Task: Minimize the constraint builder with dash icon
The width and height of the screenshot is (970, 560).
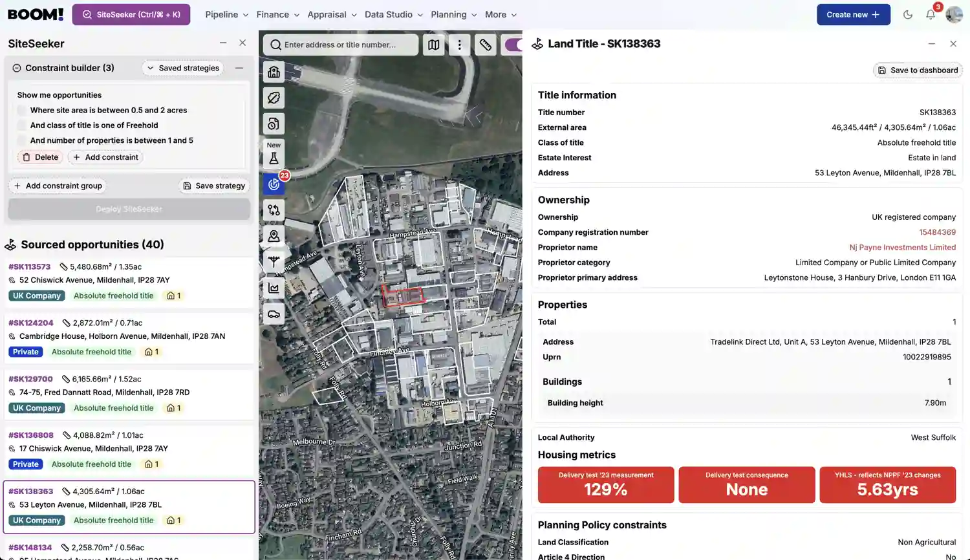Action: click(239, 68)
